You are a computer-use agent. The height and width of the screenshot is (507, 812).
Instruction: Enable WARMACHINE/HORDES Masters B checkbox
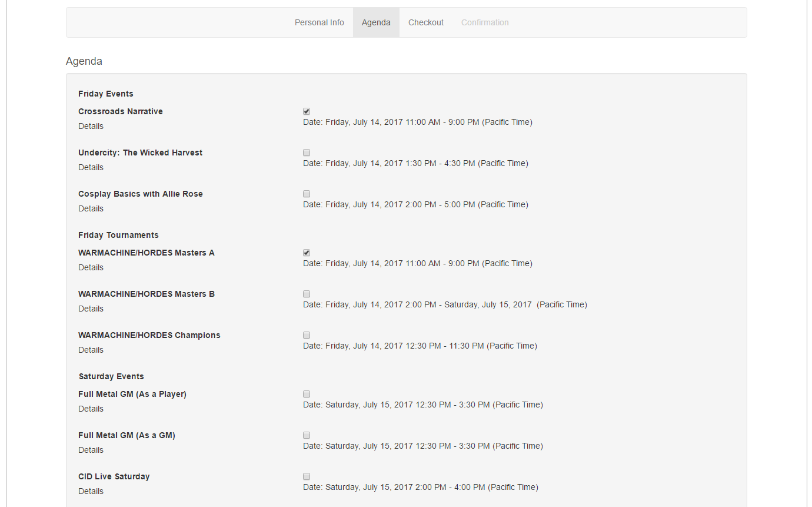click(x=307, y=294)
